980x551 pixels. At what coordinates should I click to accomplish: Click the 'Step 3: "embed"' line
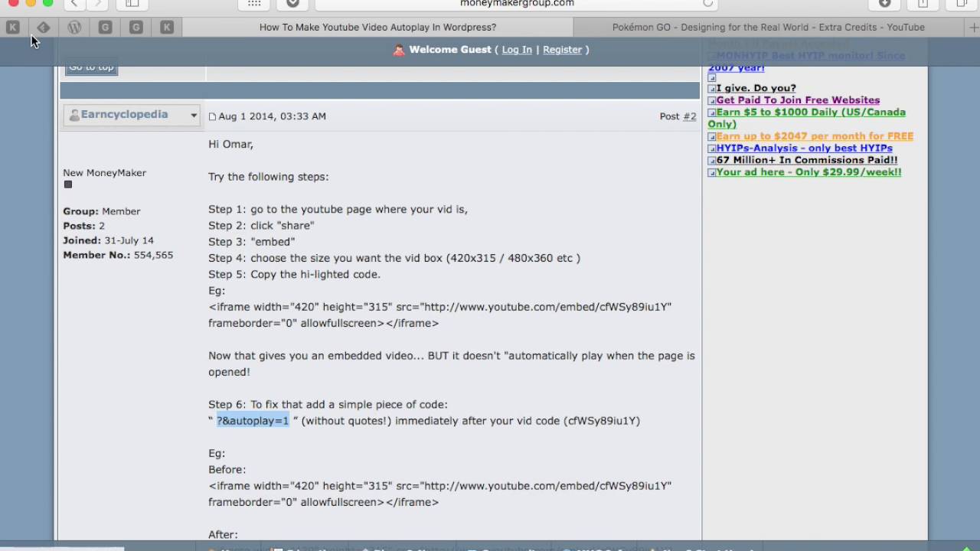[x=251, y=242]
